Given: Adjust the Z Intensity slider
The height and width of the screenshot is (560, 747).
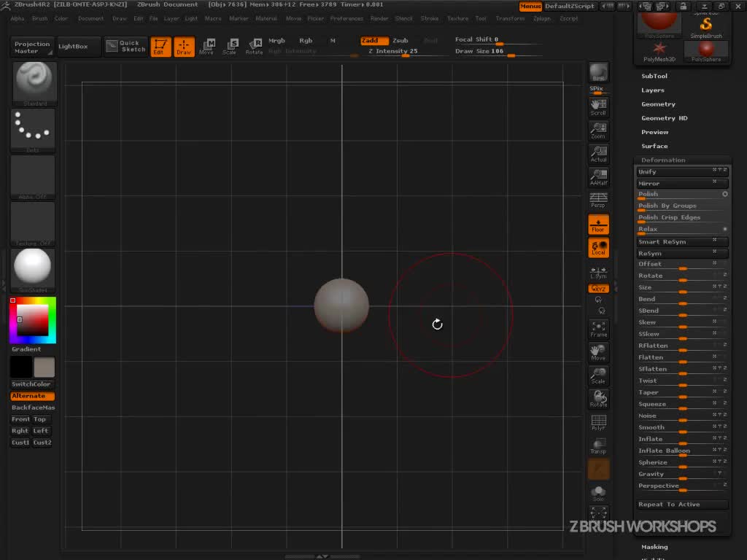Looking at the screenshot, I should 406,52.
